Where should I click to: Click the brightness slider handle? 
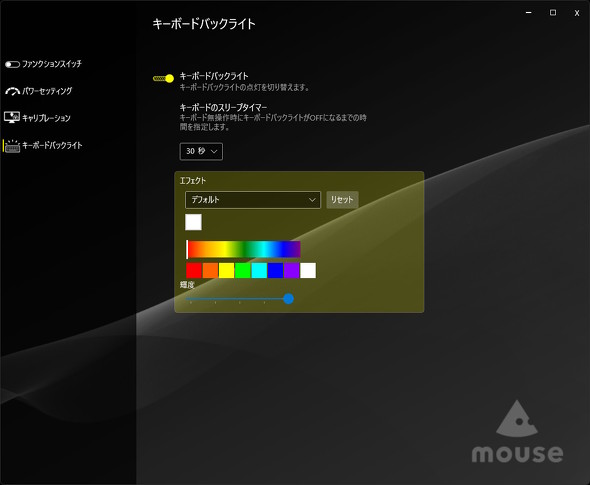(x=289, y=299)
